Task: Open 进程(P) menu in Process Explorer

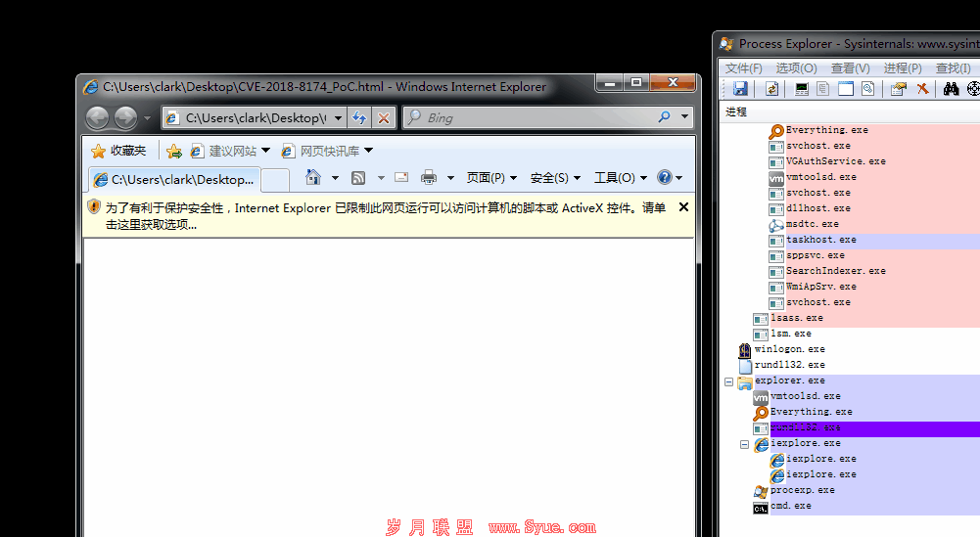Action: coord(903,68)
